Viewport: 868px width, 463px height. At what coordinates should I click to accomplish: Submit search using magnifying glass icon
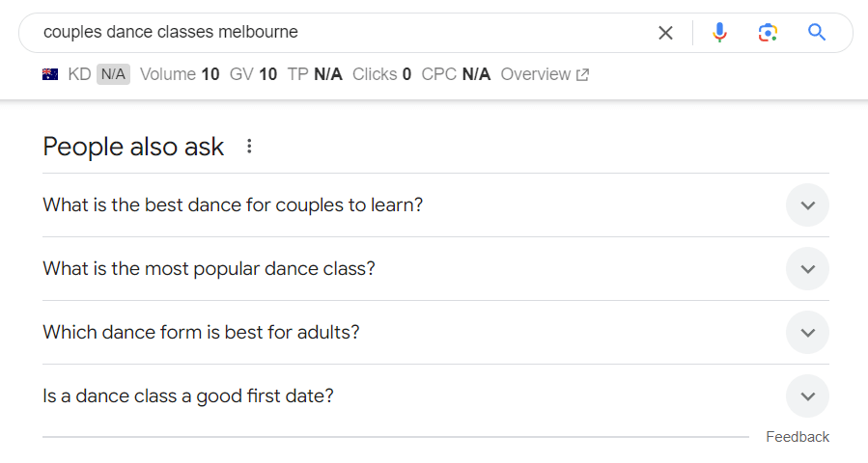click(817, 33)
